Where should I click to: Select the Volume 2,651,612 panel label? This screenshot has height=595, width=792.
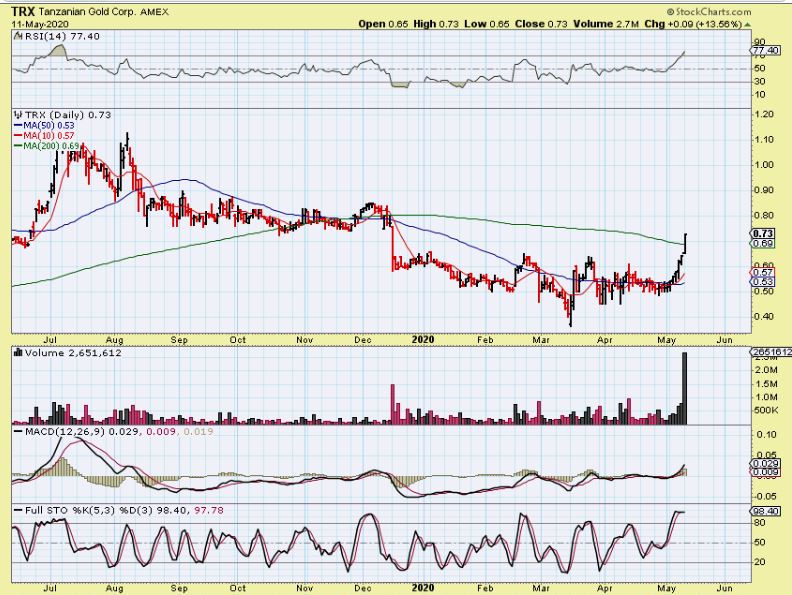[x=73, y=353]
